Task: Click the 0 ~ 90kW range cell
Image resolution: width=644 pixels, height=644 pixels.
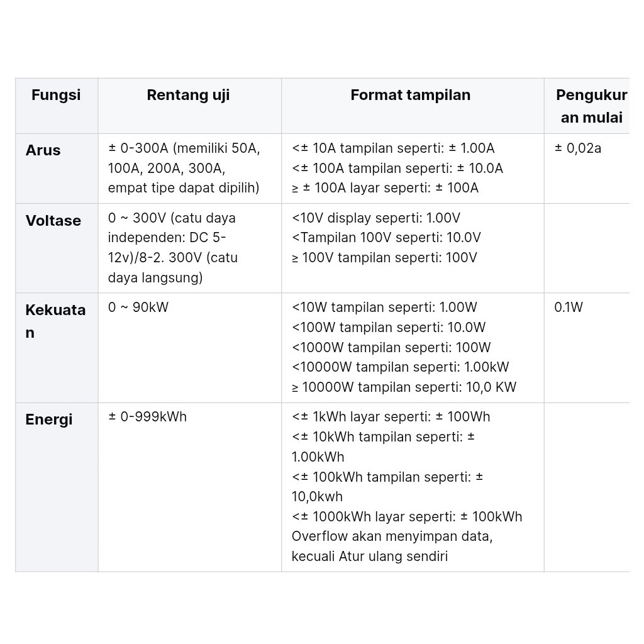Action: click(x=138, y=308)
